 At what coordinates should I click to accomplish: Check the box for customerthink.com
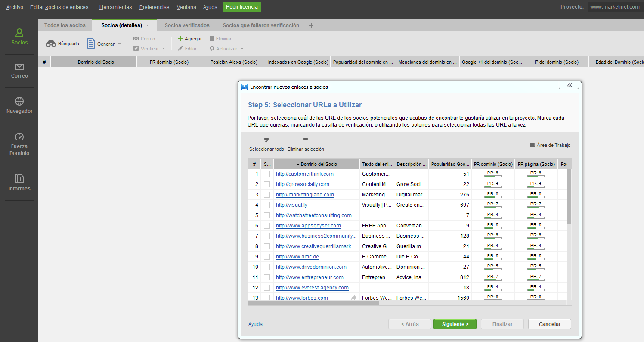click(x=267, y=174)
